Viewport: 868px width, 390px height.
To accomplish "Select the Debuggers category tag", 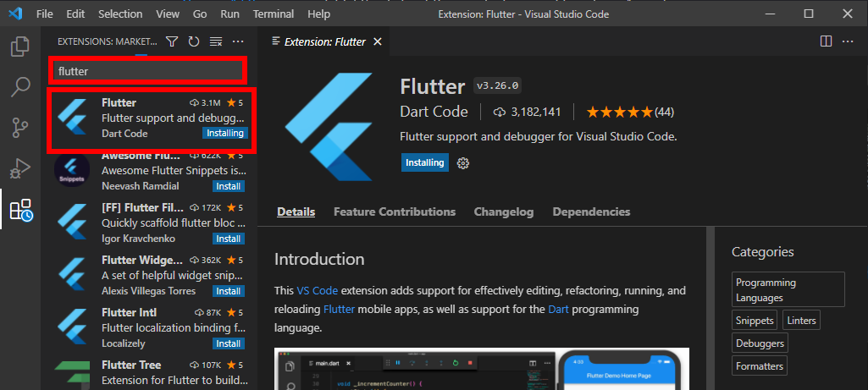I will (x=760, y=343).
